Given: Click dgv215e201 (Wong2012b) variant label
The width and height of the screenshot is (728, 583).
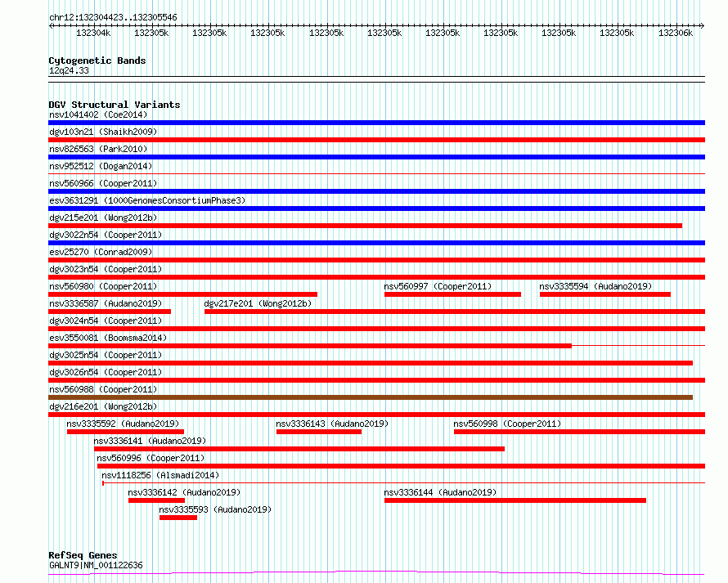Looking at the screenshot, I should (x=103, y=218).
